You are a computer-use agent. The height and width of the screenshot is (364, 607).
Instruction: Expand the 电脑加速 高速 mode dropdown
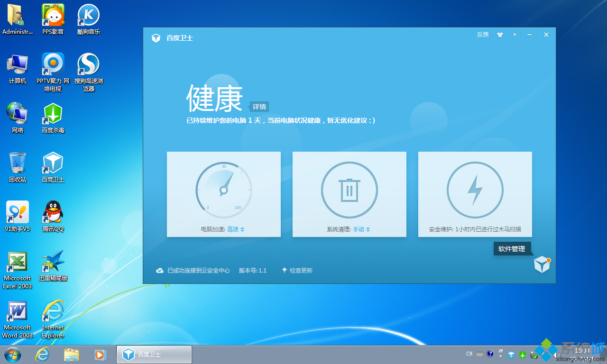tap(236, 229)
